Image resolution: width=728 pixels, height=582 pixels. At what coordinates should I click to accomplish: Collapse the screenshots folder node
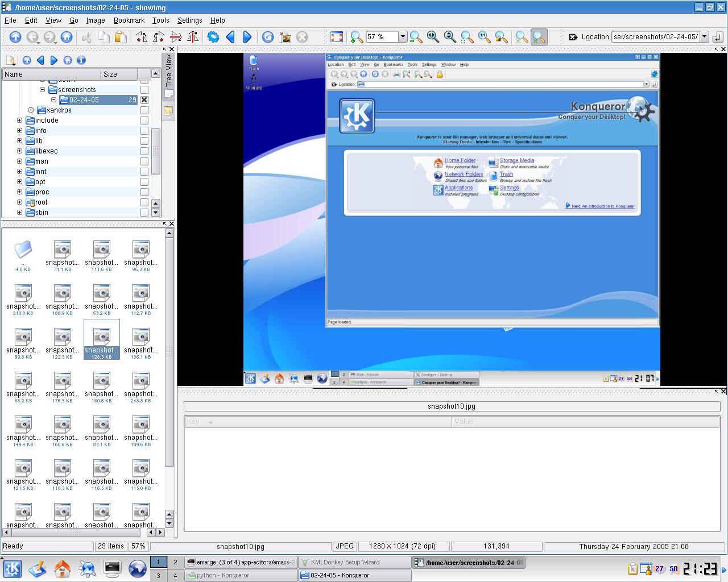(42, 90)
